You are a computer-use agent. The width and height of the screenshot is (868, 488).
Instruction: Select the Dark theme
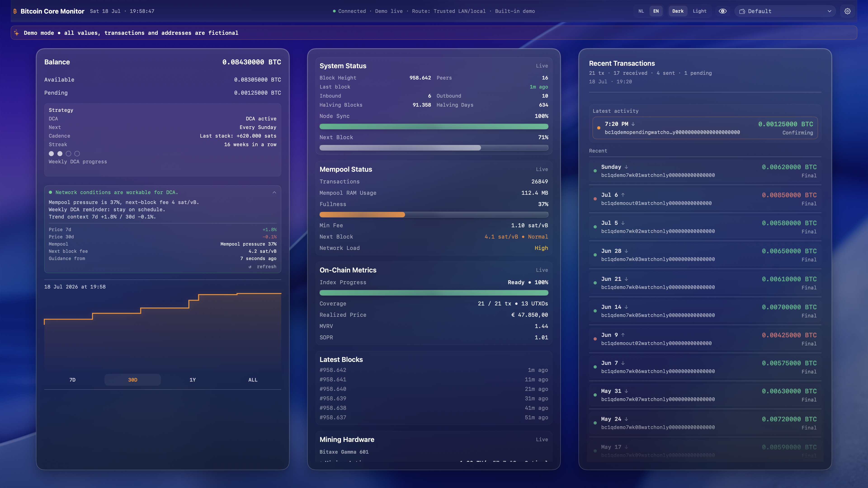(678, 11)
